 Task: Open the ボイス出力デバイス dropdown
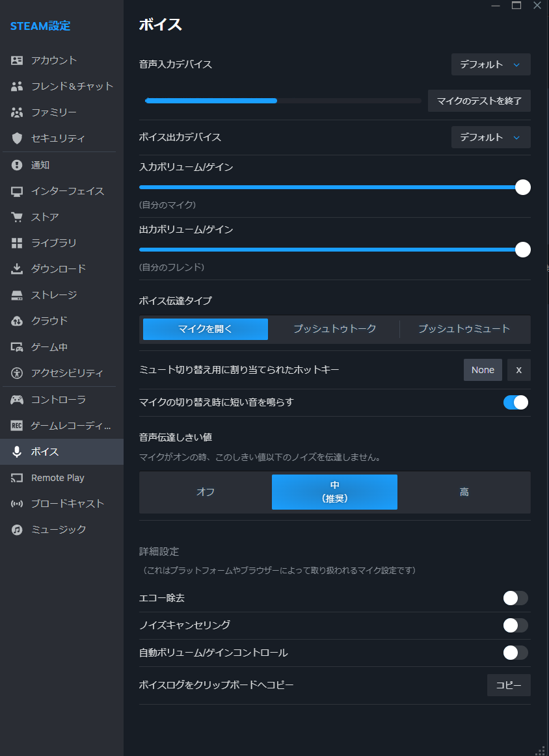tap(490, 137)
